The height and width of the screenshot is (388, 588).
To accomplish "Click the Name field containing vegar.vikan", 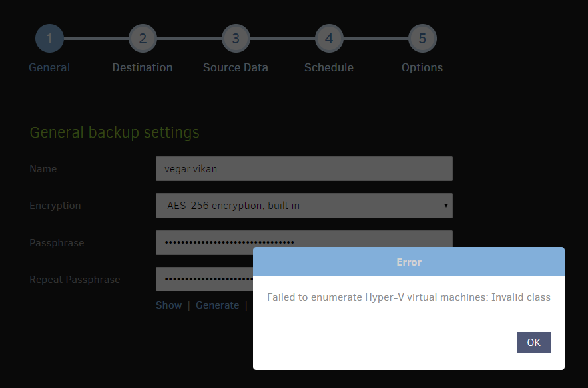I will (x=304, y=168).
